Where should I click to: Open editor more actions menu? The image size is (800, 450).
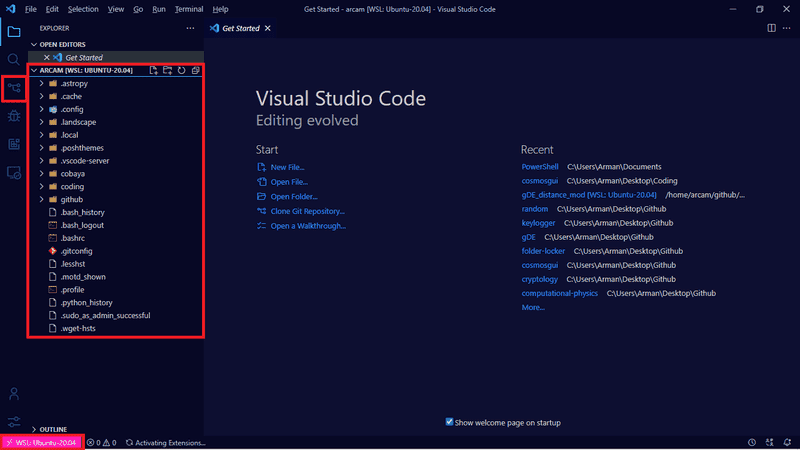[786, 28]
